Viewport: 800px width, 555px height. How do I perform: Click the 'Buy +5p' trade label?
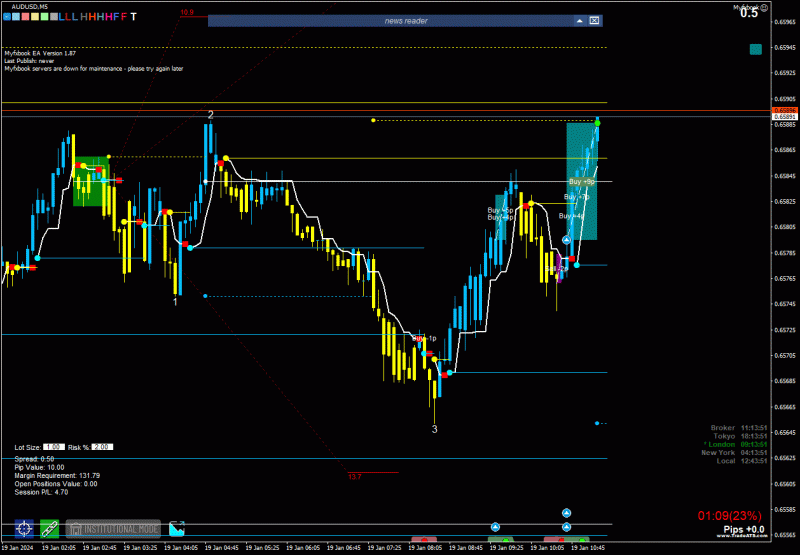coord(500,210)
